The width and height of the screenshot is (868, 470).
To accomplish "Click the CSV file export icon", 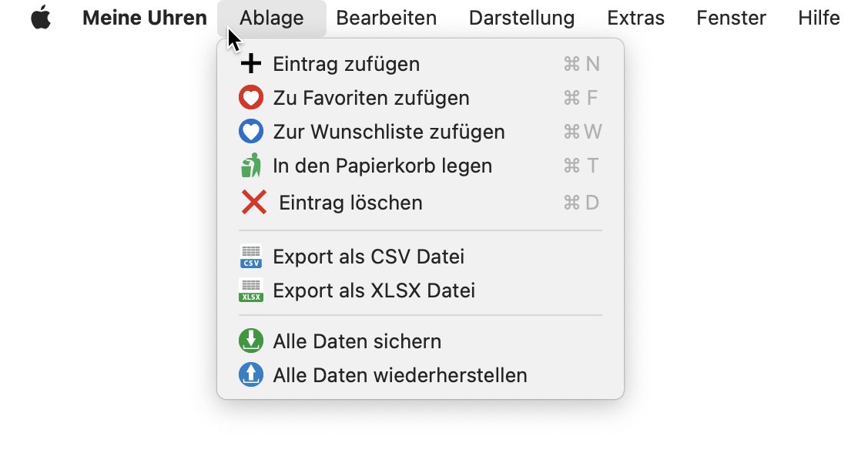I will click(251, 257).
